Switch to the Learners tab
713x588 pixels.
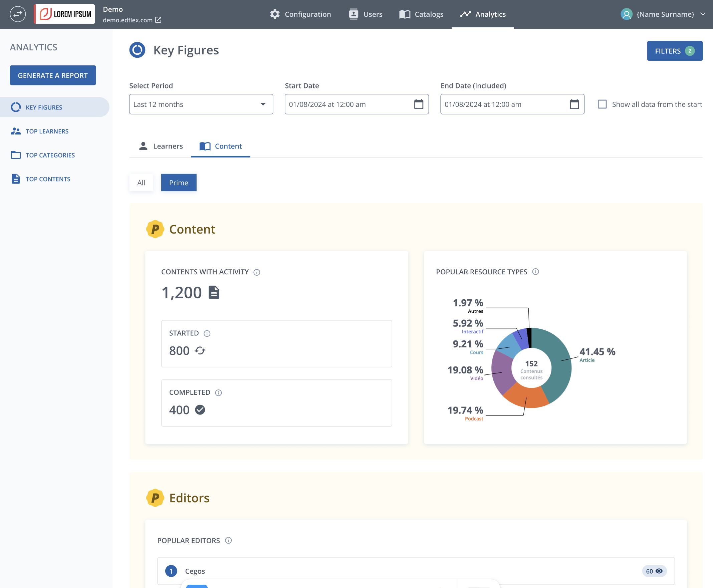[x=161, y=146]
